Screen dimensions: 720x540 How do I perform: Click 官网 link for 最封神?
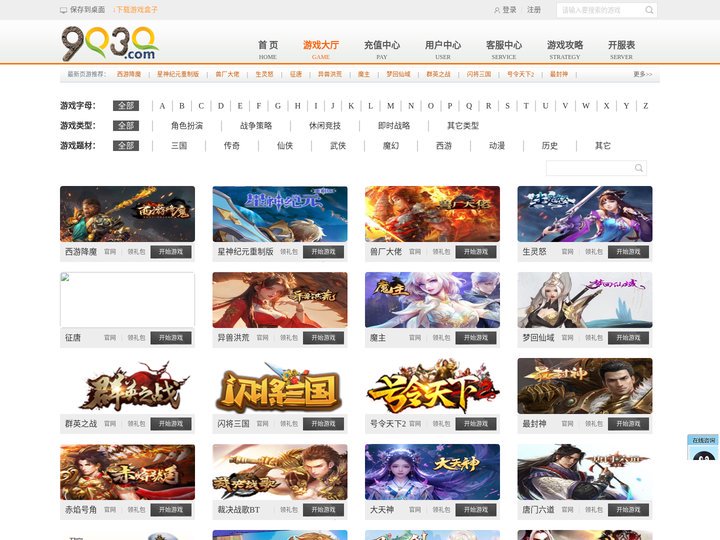point(567,423)
